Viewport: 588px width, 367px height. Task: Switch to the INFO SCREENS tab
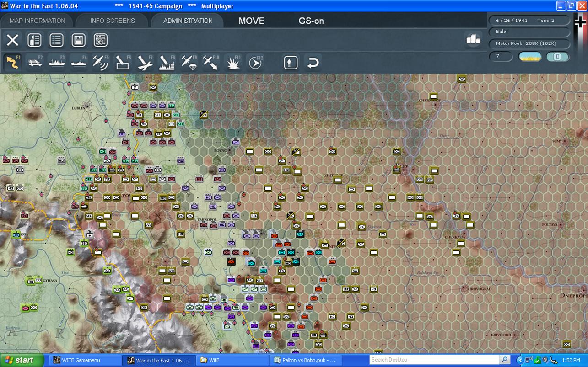[113, 21]
